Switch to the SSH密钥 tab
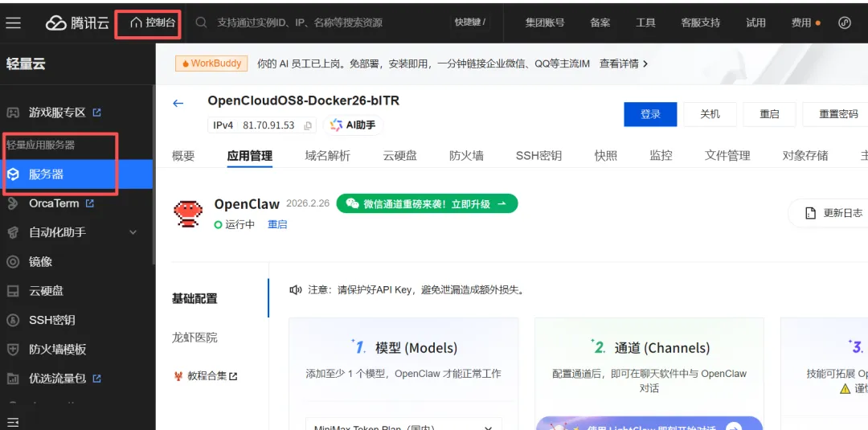 coord(538,155)
